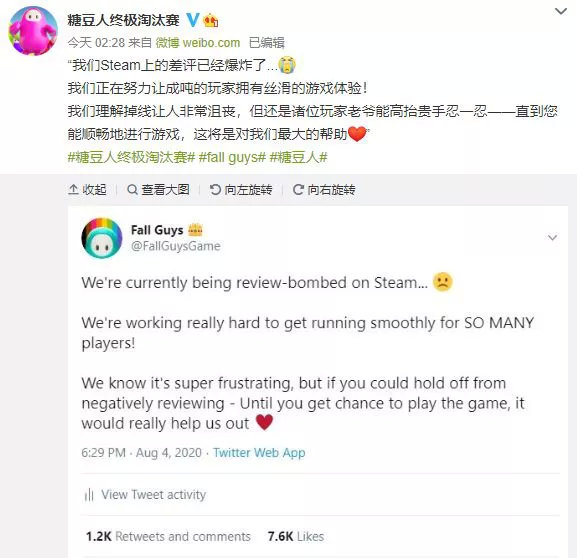
Task: Click the crying emoji after the Steam sentence
Action: point(287,65)
